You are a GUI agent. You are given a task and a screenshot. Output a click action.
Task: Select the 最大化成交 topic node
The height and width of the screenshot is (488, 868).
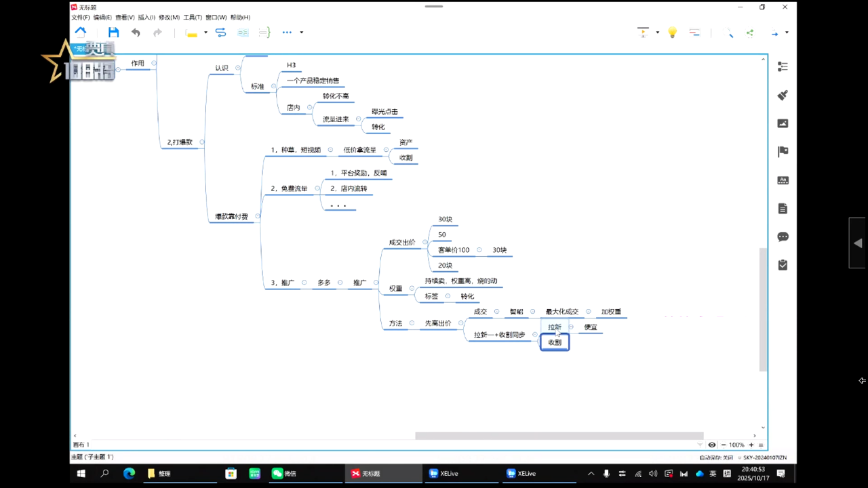561,312
